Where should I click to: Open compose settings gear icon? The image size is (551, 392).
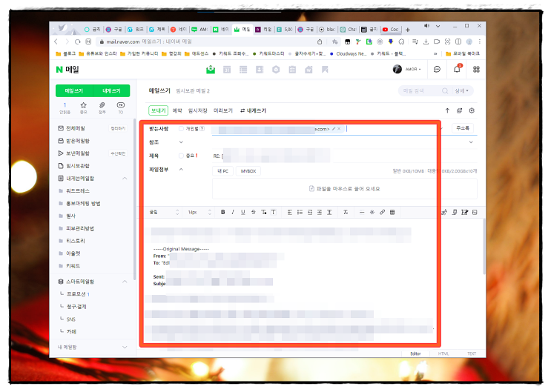coord(472,110)
